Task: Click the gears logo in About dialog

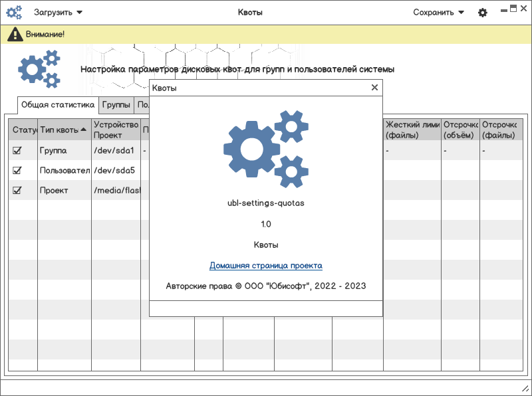Action: 265,149
